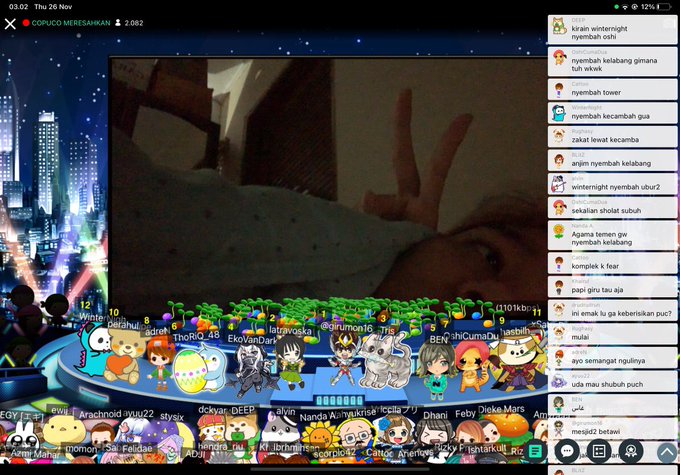This screenshot has height=475, width=680.
Task: Toggle the green comment log button
Action: (535, 452)
